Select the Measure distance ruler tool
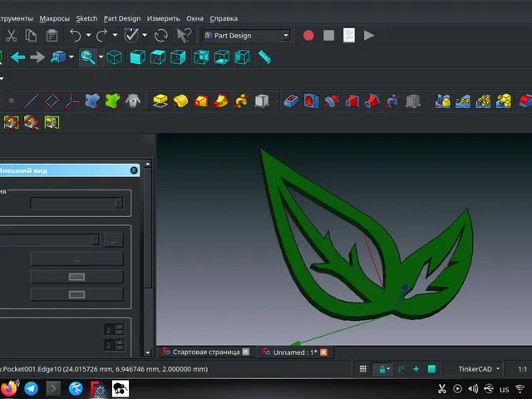This screenshot has height=399, width=532. [x=264, y=57]
